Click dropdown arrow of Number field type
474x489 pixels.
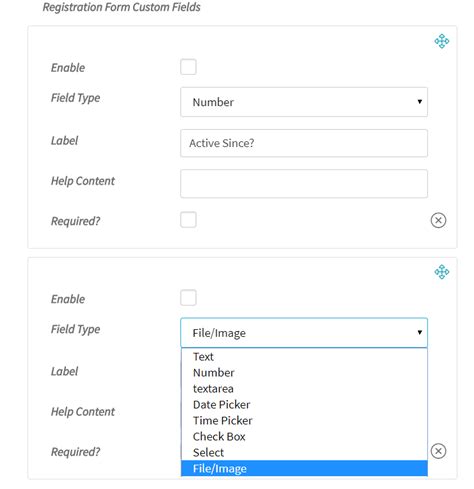point(420,102)
